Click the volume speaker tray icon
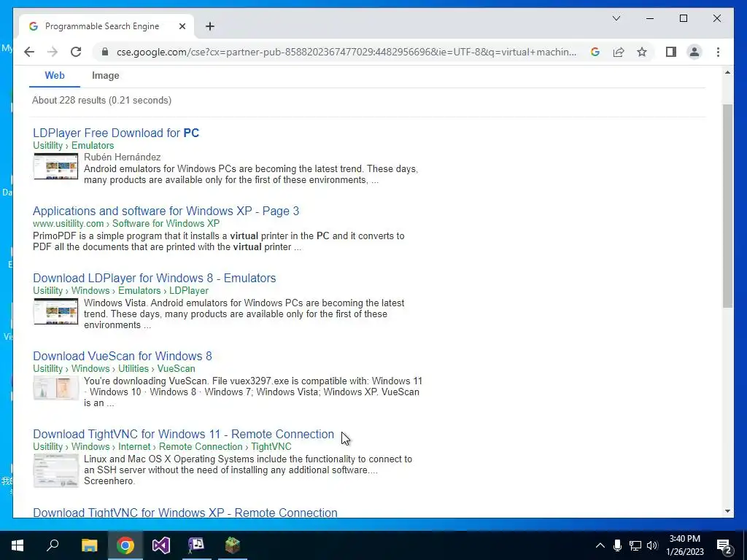 [x=652, y=545]
